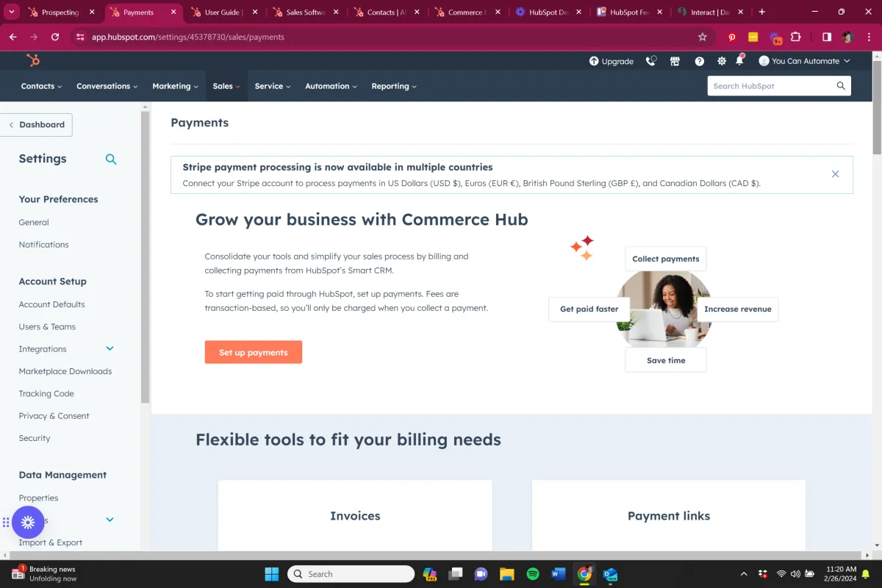
Task: Open the marketplace icon in top bar
Action: click(x=675, y=61)
